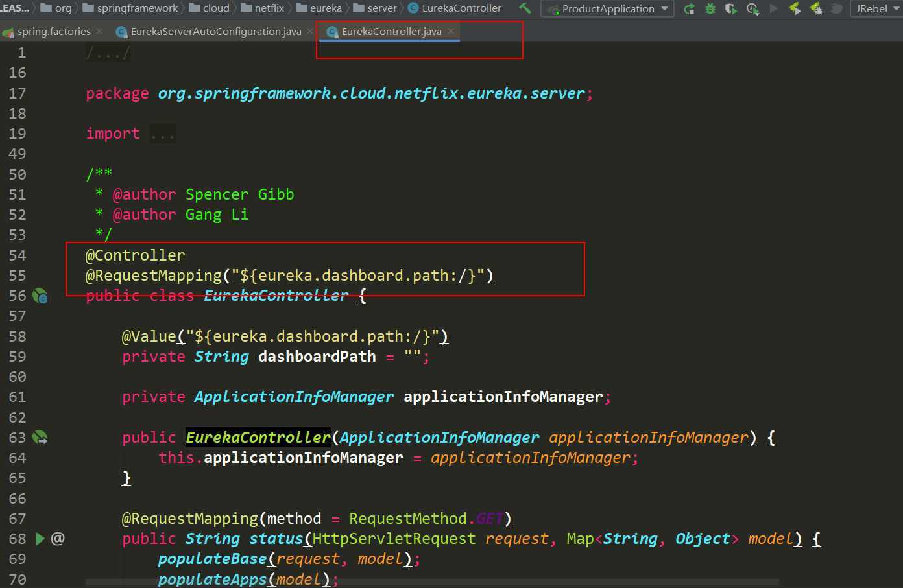Click the @Controller annotation
This screenshot has width=903, height=588.
136,255
